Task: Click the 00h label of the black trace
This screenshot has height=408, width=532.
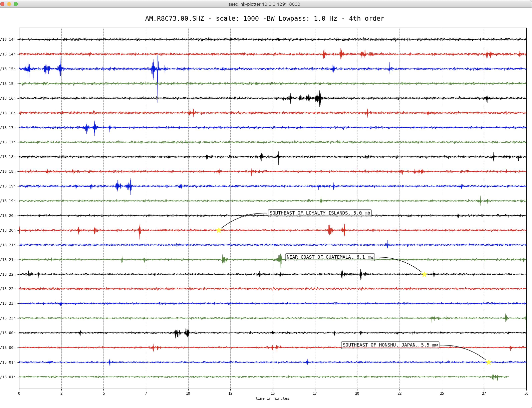Action: (8, 333)
